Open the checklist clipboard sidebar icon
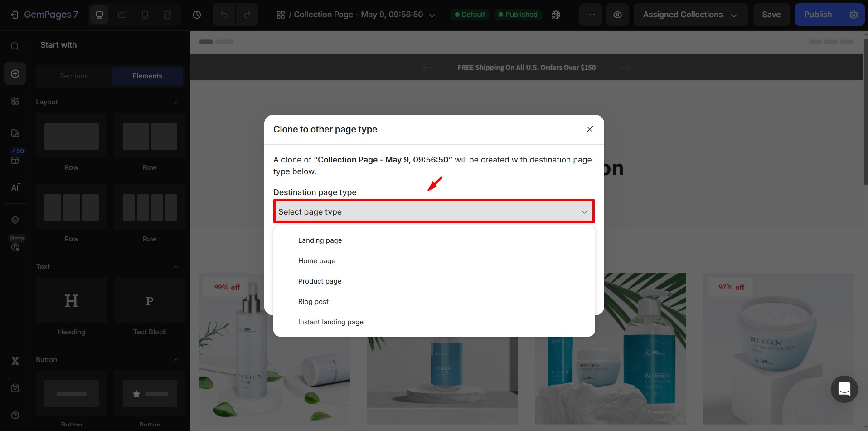The height and width of the screenshot is (431, 868). (15, 388)
